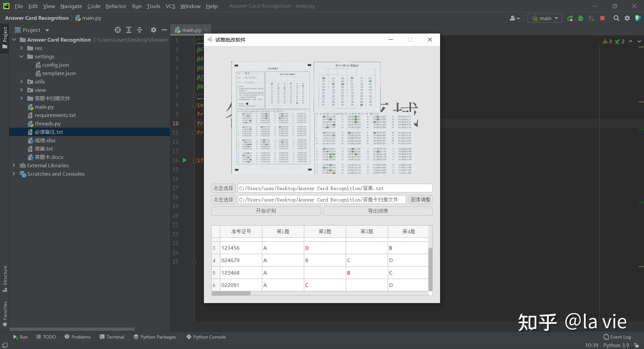Stop the running program with red square
Image resolution: width=644 pixels, height=349 pixels.
[x=602, y=18]
